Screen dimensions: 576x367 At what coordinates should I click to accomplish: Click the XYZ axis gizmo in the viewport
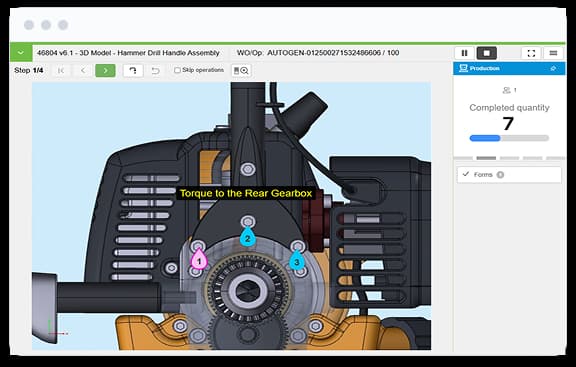click(57, 329)
